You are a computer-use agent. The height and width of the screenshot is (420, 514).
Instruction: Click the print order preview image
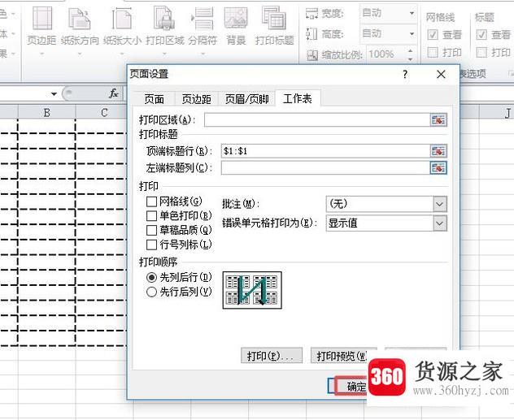(x=252, y=290)
